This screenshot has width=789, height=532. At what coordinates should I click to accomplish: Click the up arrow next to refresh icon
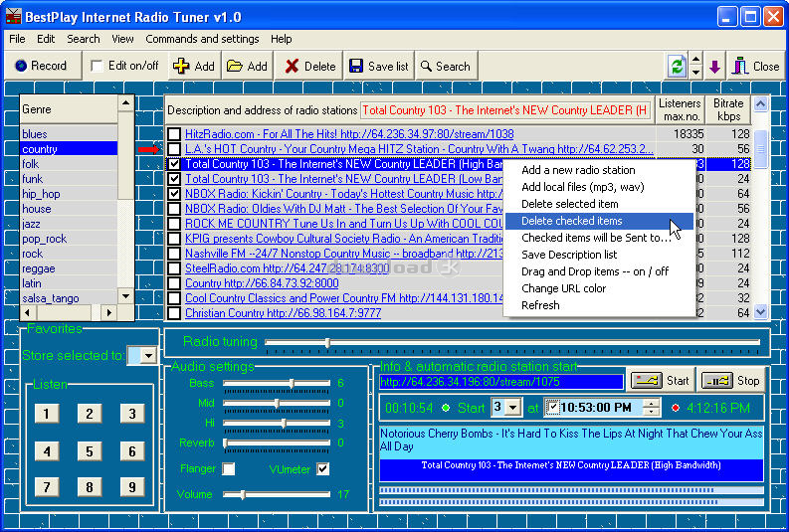(695, 60)
